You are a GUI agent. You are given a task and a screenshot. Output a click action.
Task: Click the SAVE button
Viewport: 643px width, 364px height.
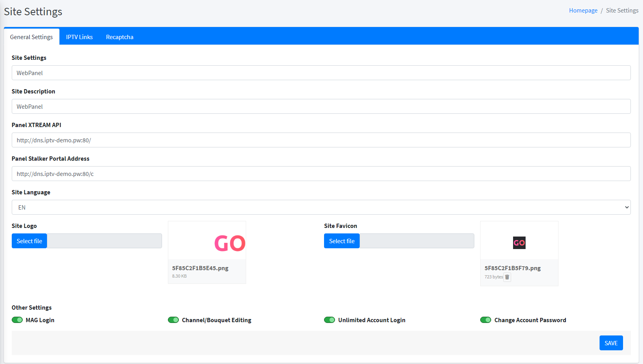[611, 343]
